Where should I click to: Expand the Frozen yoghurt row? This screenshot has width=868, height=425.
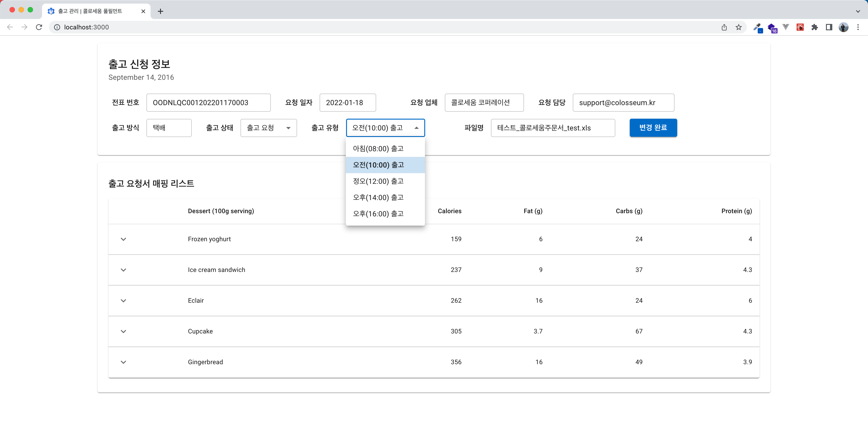pyautogui.click(x=123, y=239)
